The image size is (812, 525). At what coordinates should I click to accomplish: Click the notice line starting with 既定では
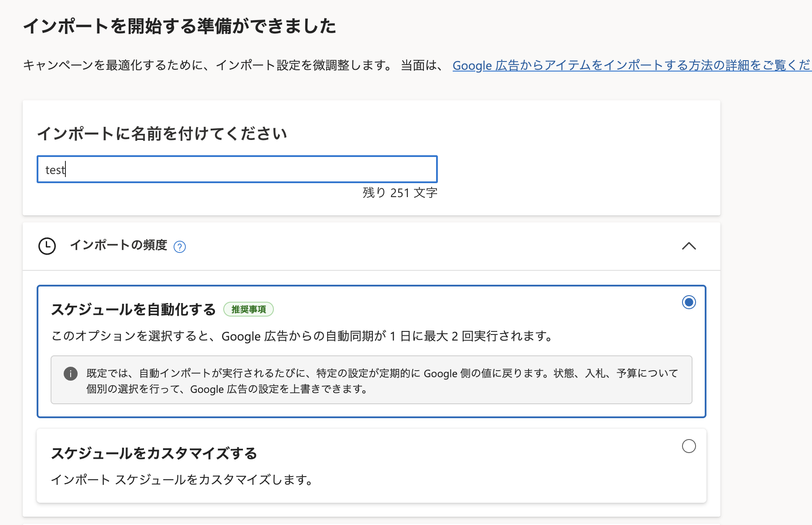[x=382, y=373]
